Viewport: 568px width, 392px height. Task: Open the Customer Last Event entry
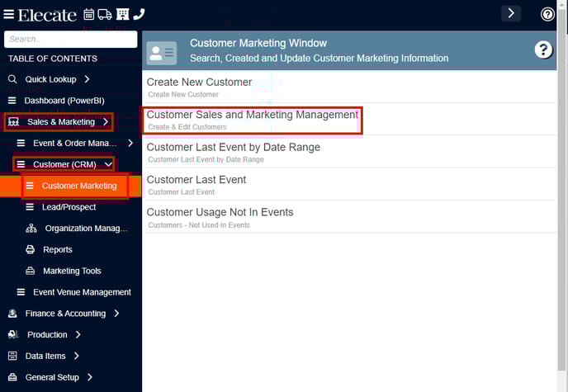point(196,180)
